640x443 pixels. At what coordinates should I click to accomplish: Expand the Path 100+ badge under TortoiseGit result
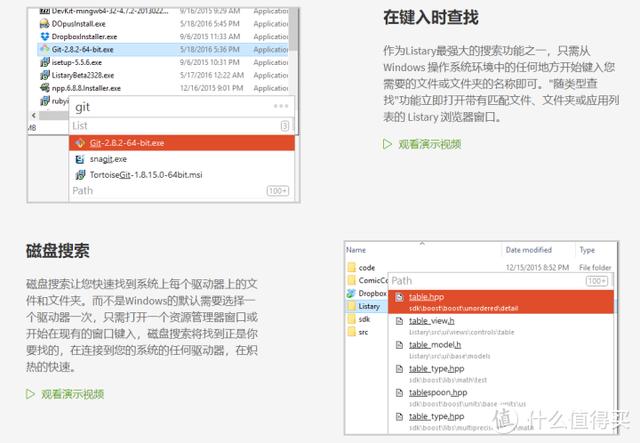[x=278, y=191]
